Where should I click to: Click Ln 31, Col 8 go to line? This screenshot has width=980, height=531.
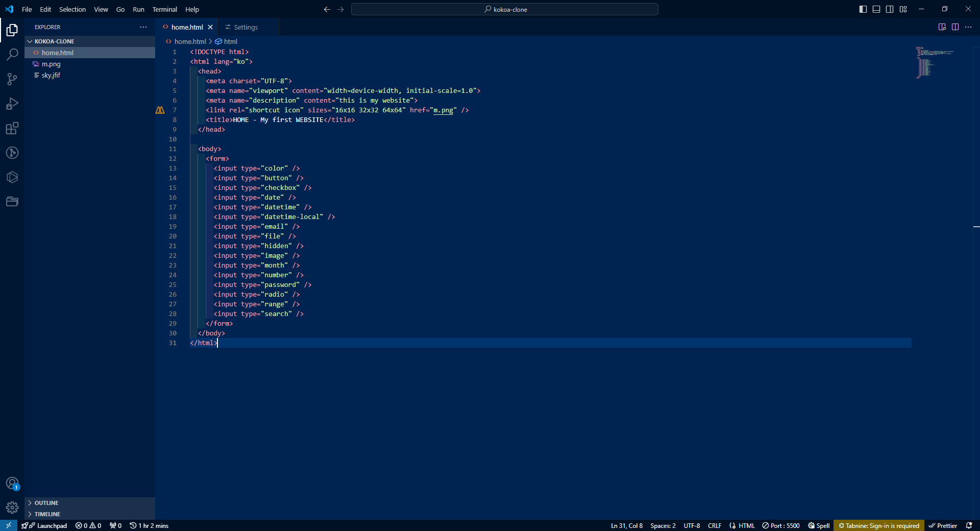626,525
